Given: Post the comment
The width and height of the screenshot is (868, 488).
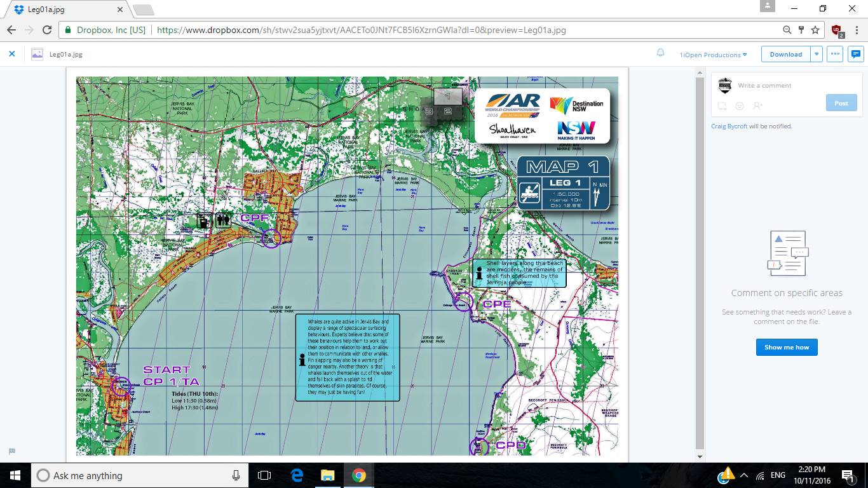Looking at the screenshot, I should [841, 103].
